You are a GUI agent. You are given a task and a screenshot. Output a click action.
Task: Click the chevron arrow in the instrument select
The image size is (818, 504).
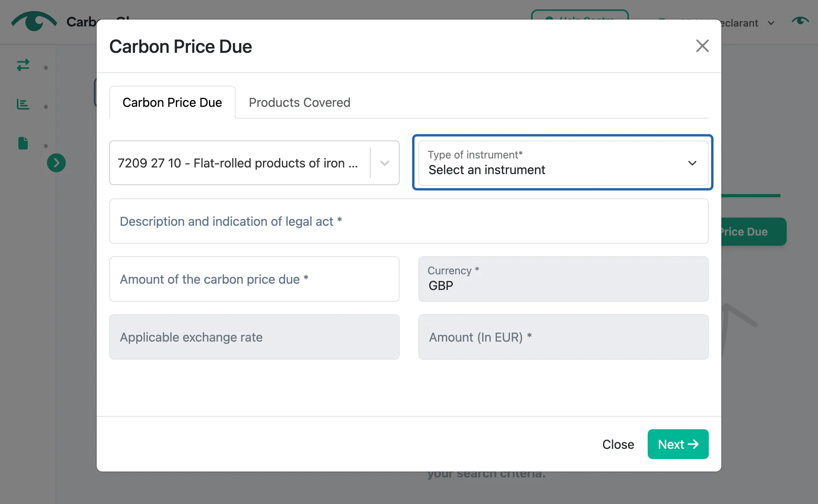(x=692, y=163)
